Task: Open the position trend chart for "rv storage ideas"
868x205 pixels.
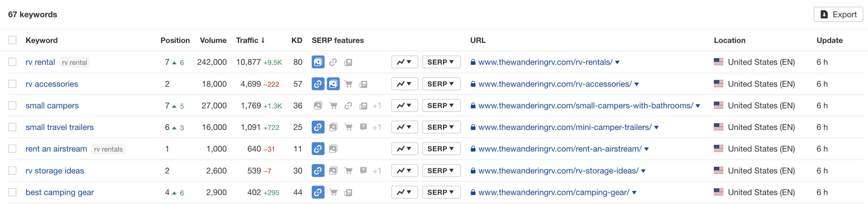Action: 404,170
